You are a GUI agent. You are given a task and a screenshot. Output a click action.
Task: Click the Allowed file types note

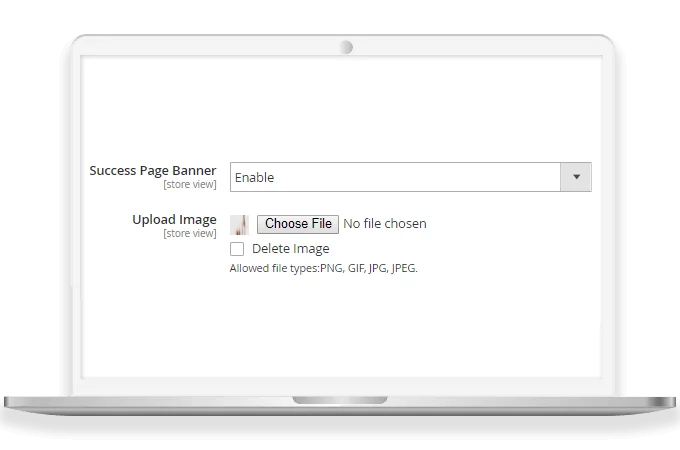coord(323,269)
